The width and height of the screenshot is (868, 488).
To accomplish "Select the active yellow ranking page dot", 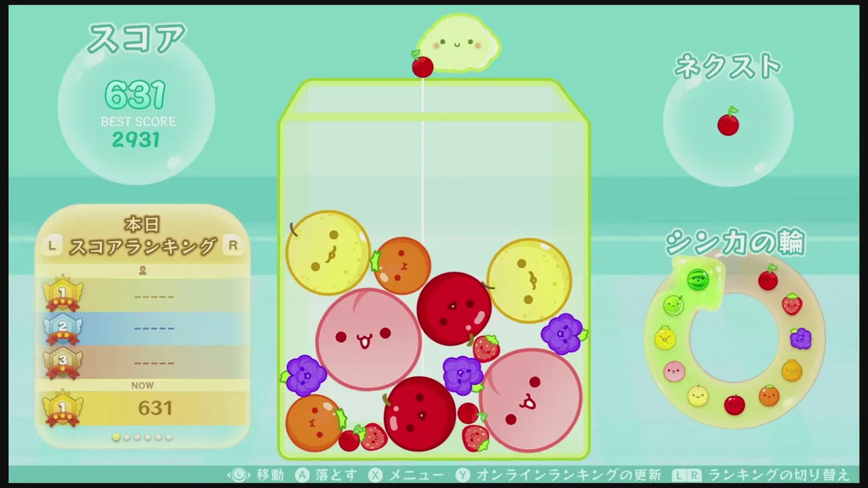I will click(x=117, y=437).
